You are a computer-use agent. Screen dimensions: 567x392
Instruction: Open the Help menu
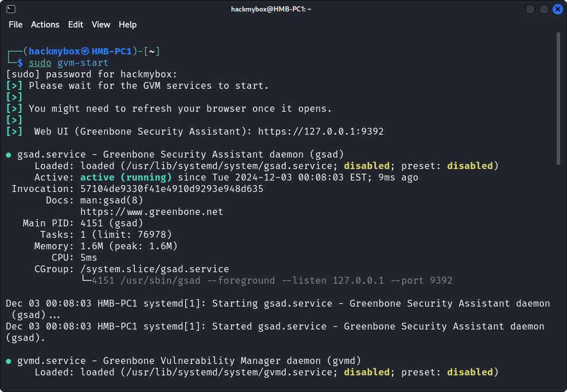coord(127,25)
